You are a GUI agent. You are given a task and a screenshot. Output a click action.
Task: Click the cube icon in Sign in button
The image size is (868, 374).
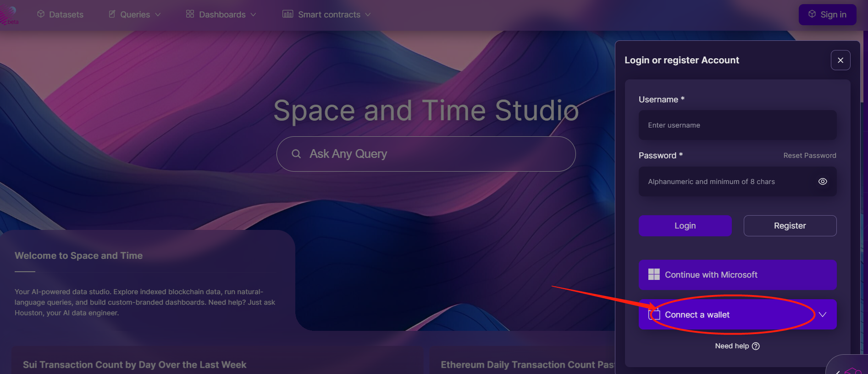point(812,14)
